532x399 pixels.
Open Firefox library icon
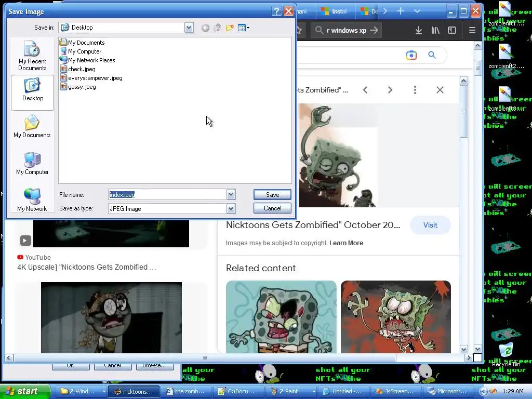pos(435,30)
